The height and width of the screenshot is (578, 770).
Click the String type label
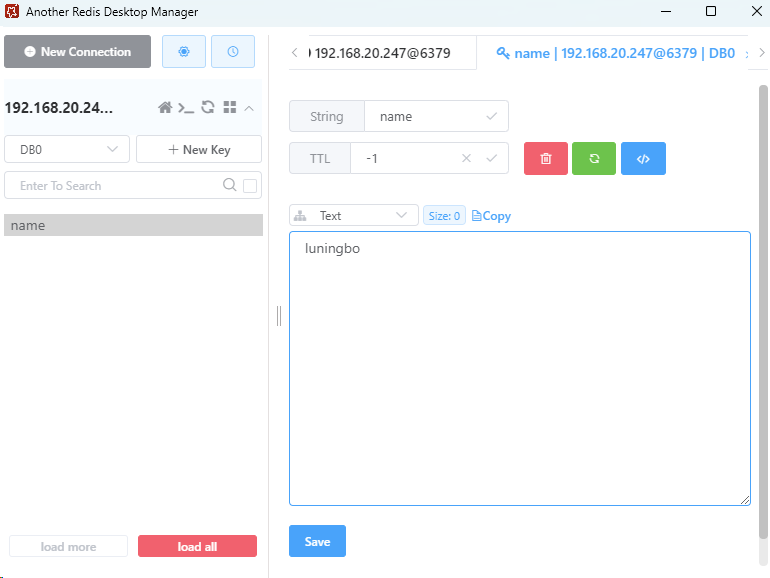pyautogui.click(x=327, y=116)
